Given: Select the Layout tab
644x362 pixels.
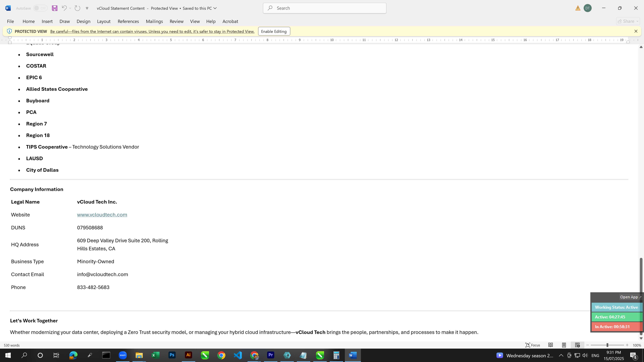Looking at the screenshot, I should click(x=104, y=21).
